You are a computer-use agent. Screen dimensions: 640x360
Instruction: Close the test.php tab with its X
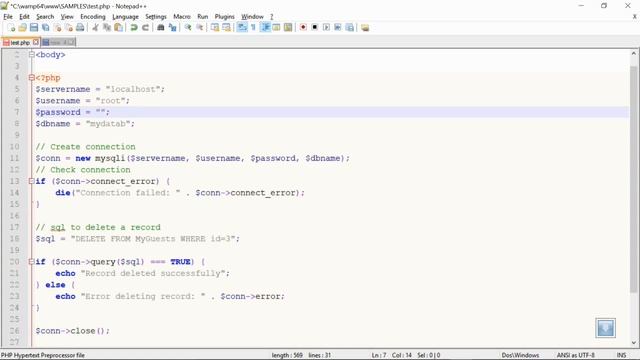coord(36,42)
